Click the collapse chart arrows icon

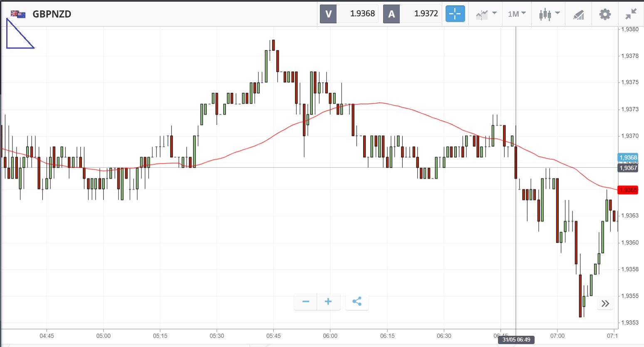click(631, 14)
